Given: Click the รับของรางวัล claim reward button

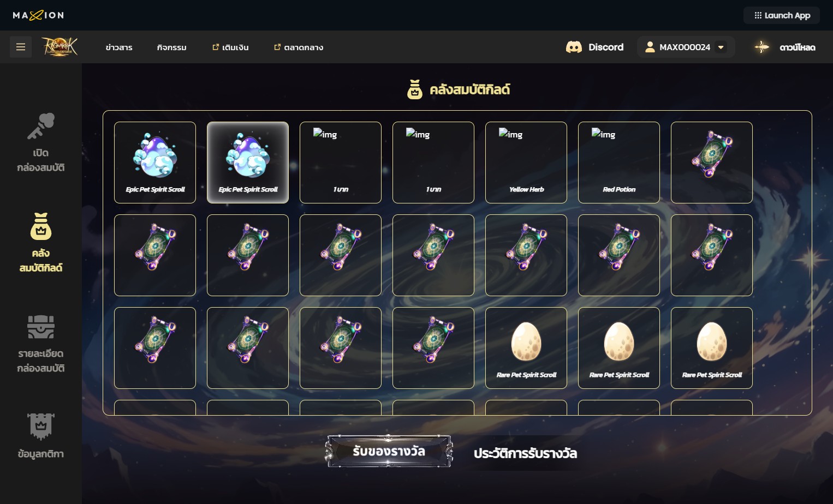Looking at the screenshot, I should [x=389, y=451].
